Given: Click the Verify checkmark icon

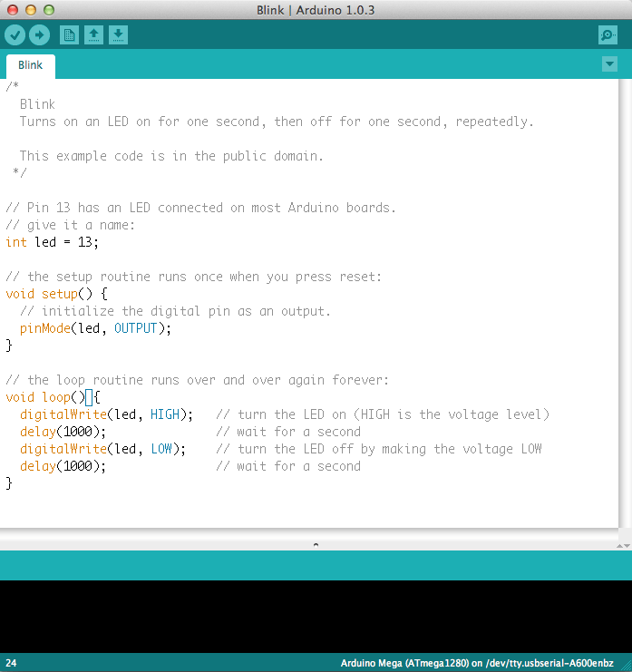Looking at the screenshot, I should pyautogui.click(x=15, y=35).
